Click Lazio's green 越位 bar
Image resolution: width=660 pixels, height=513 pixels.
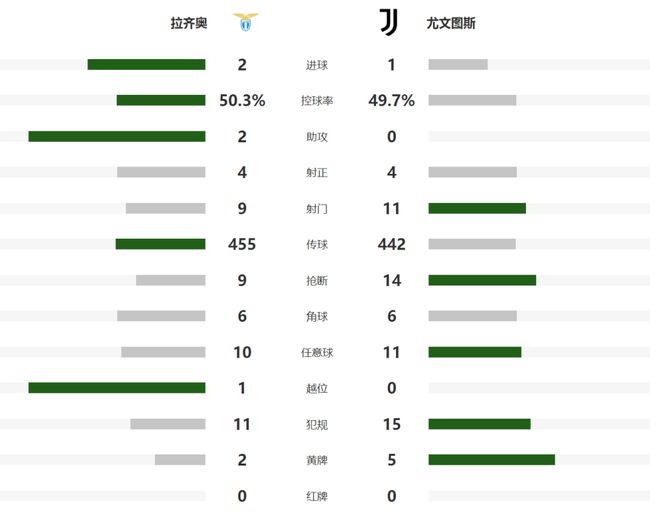117,387
